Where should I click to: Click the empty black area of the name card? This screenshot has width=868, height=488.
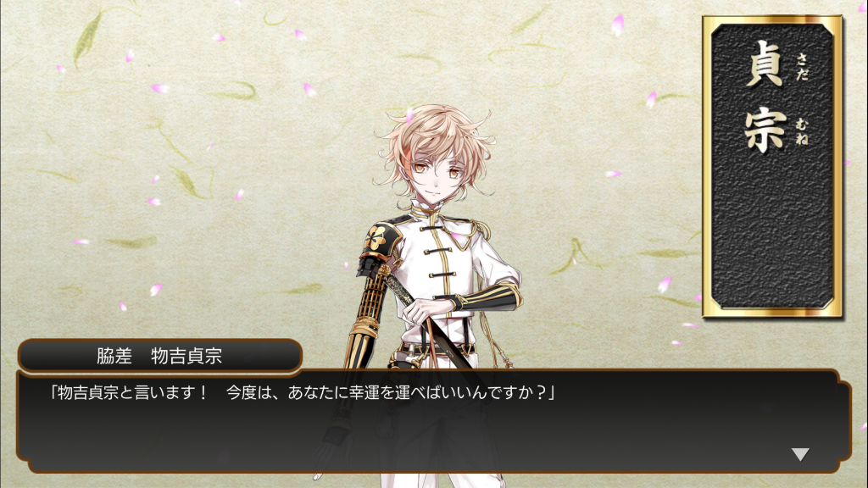click(772, 232)
